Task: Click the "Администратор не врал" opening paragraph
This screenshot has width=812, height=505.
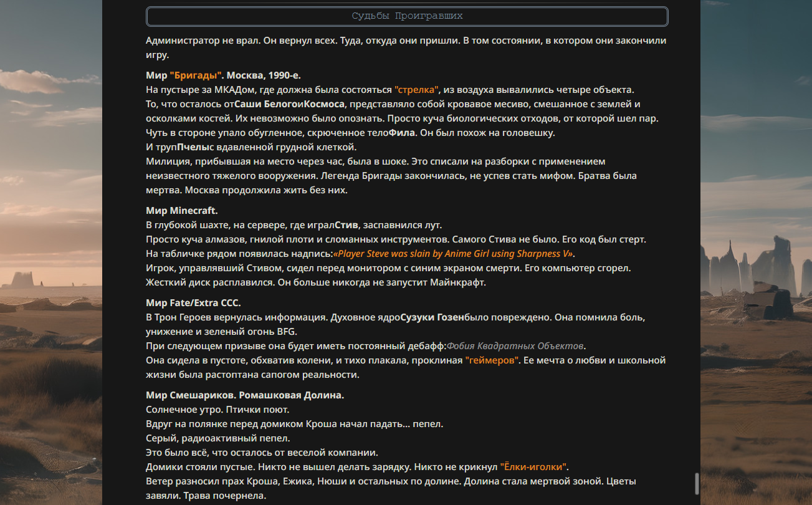Action: (x=406, y=48)
